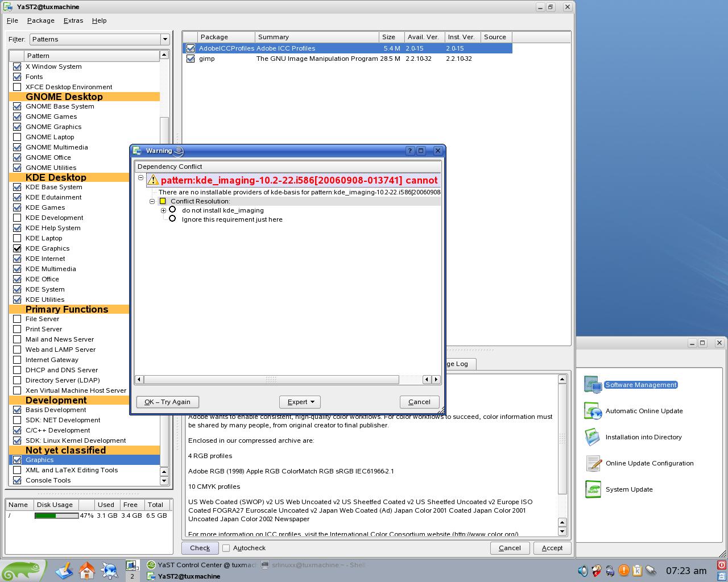Click the Warning dialog help question-mark icon
Viewport: 728px width, 582px height.
[410, 151]
